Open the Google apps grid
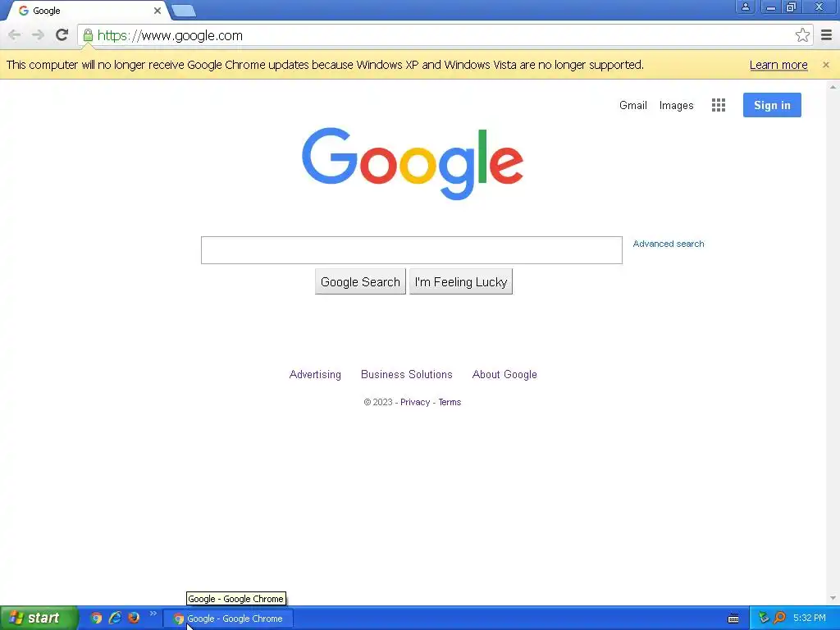This screenshot has width=840, height=630. click(x=719, y=105)
